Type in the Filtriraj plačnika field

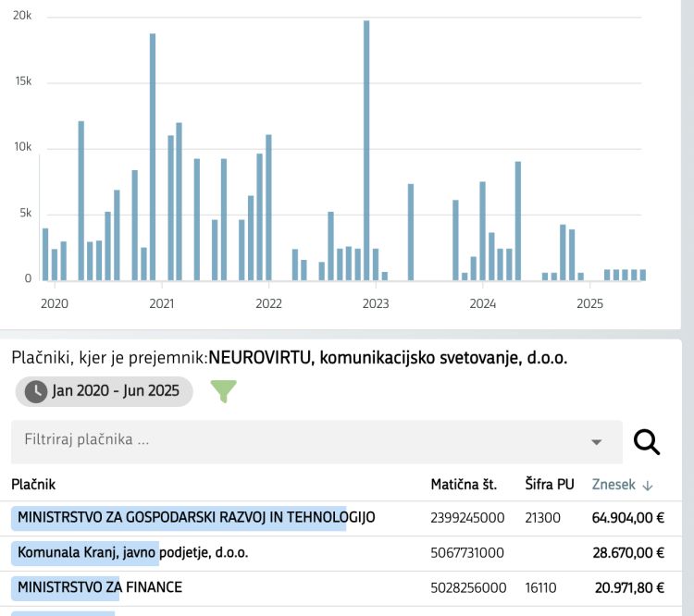[296, 441]
